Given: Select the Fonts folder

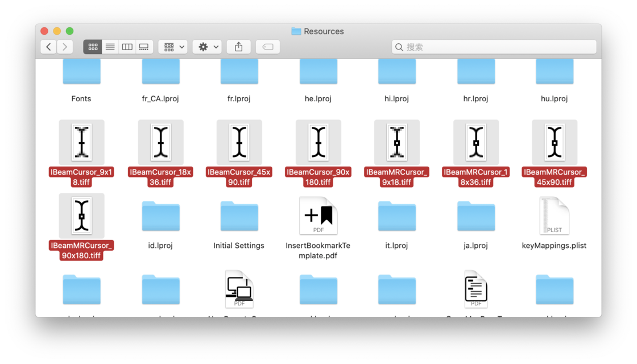Looking at the screenshot, I should (82, 72).
